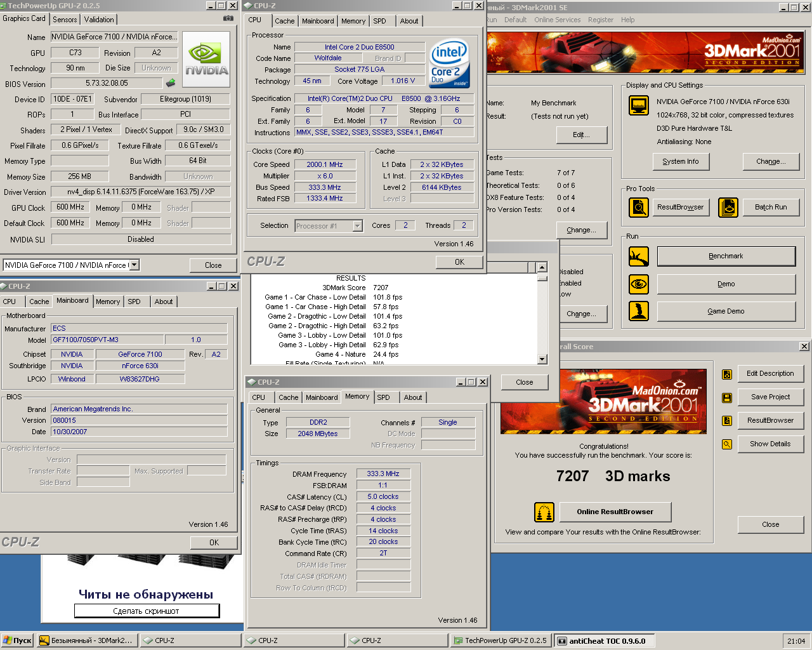Image resolution: width=812 pixels, height=650 pixels.
Task: Click the Online ResultBrowser icon
Action: (x=544, y=512)
